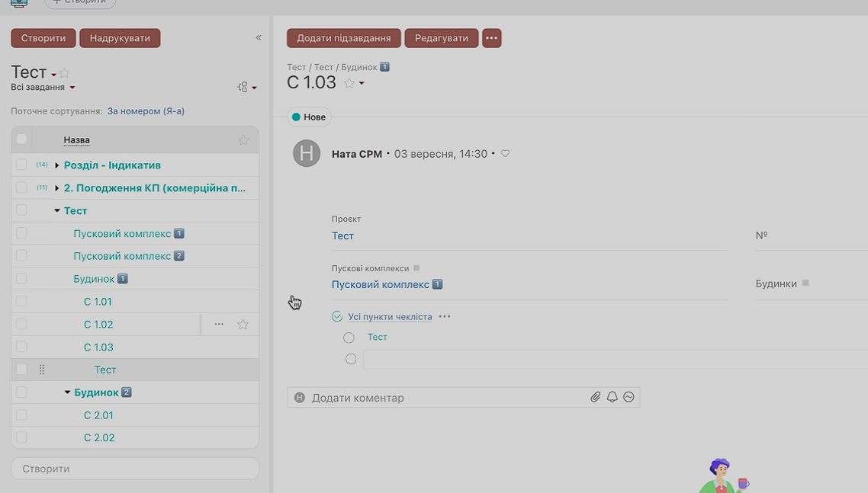Collapse the Будинок 2 tree group
868x493 pixels.
point(67,393)
